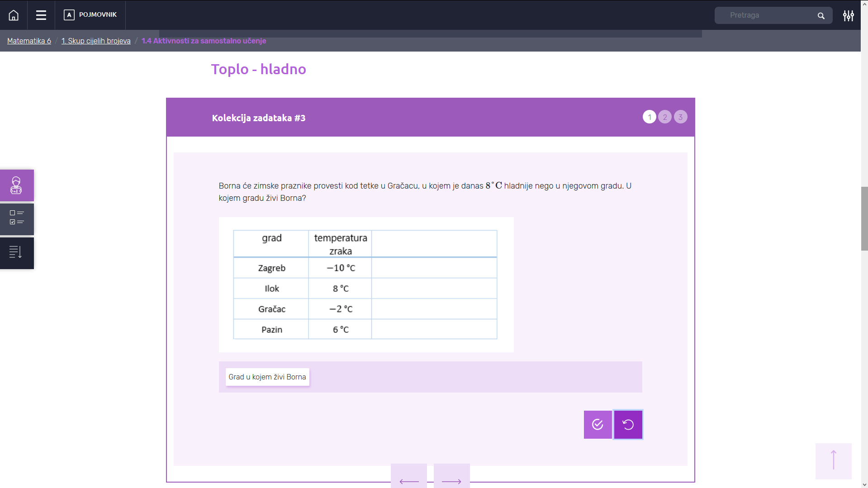The width and height of the screenshot is (868, 488).
Task: Check the answer with the checkmark button
Action: coord(598,424)
